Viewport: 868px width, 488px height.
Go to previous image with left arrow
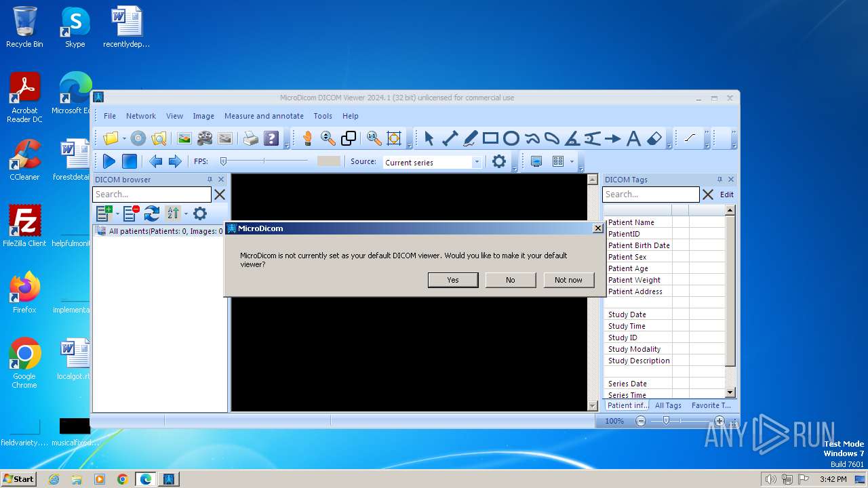[155, 161]
